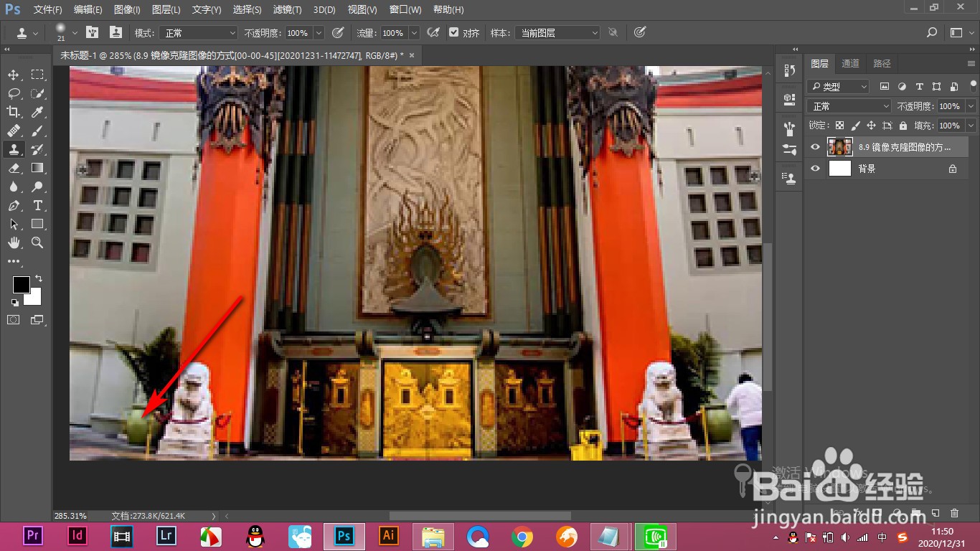Open the 文件(F) menu
This screenshot has width=980, height=551.
[x=48, y=10]
